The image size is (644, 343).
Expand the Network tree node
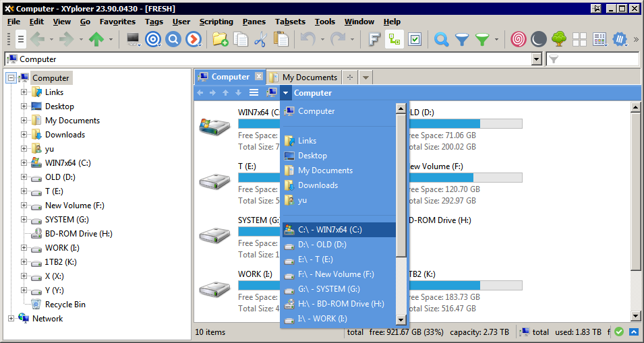click(11, 318)
